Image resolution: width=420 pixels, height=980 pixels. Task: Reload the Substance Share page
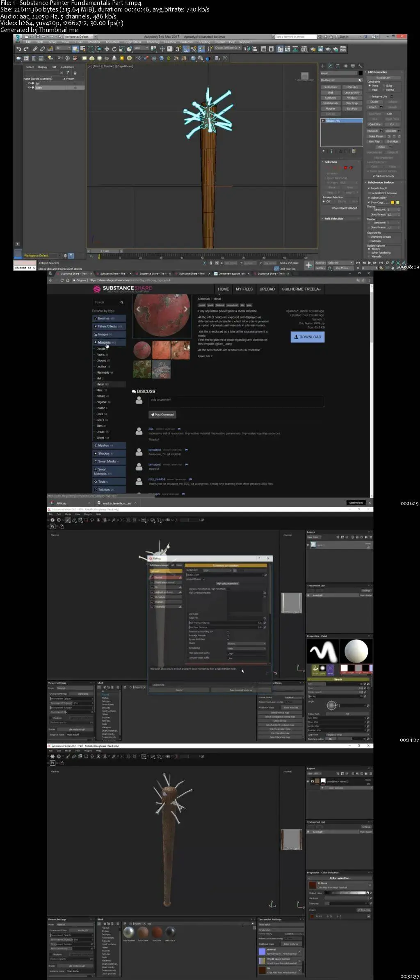[x=62, y=280]
